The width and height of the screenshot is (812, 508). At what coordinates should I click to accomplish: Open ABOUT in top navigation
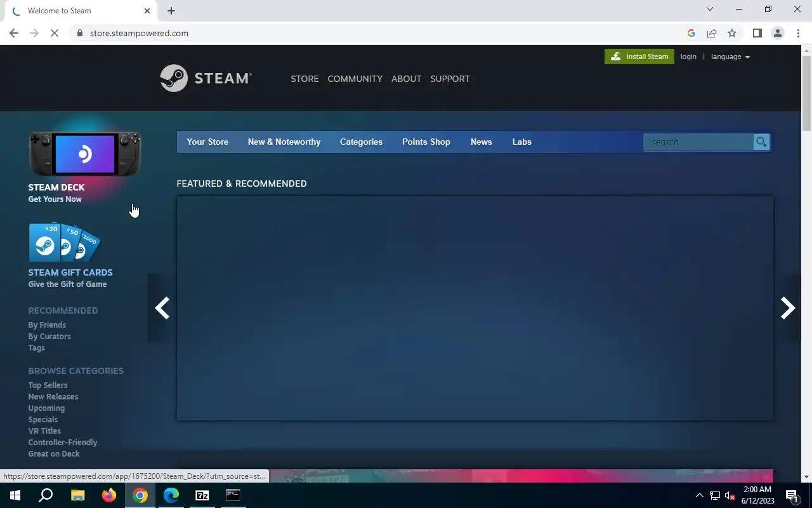pyautogui.click(x=406, y=79)
